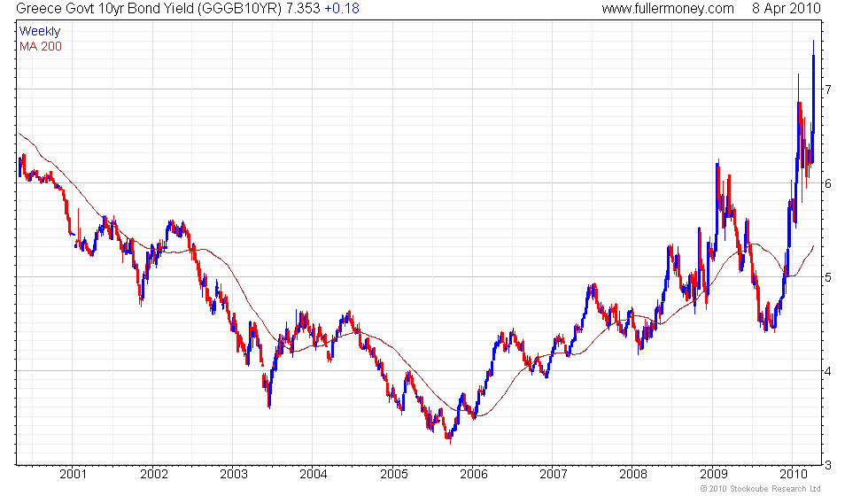Click the y-axis label '4'
868x496 pixels.
pyautogui.click(x=828, y=371)
